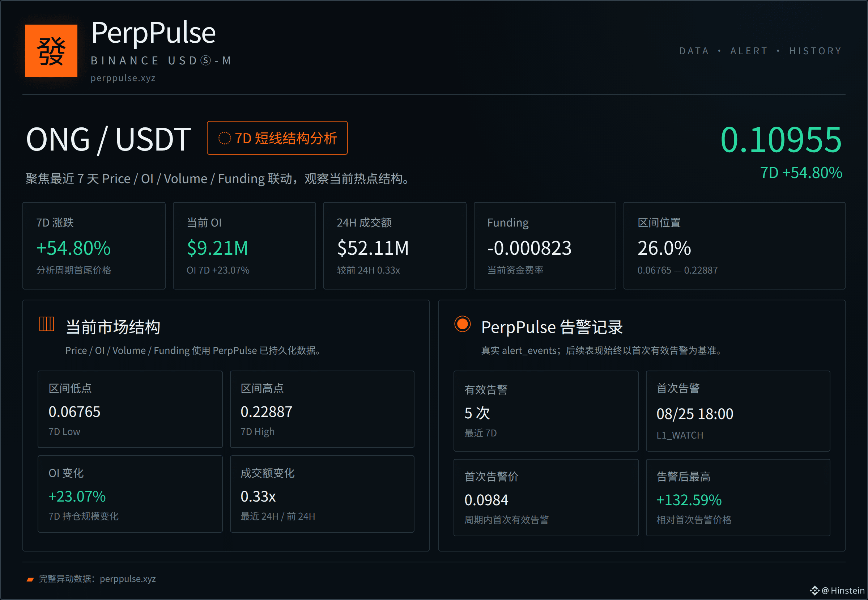This screenshot has width=868, height=600.
Task: Select the Funding value -0.000823
Action: pyautogui.click(x=529, y=248)
